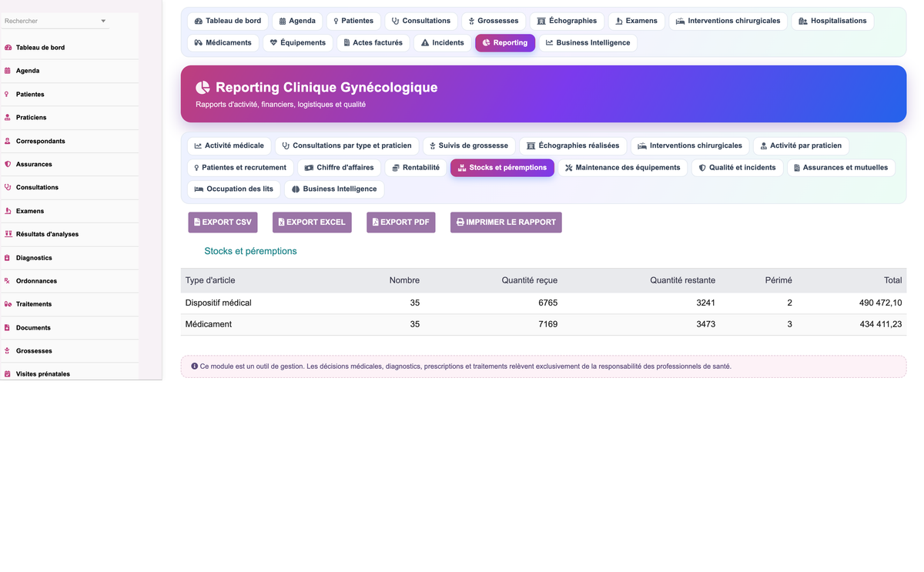The width and height of the screenshot is (924, 572).
Task: Click Examens microscope icon in sidebar
Action: tap(8, 211)
